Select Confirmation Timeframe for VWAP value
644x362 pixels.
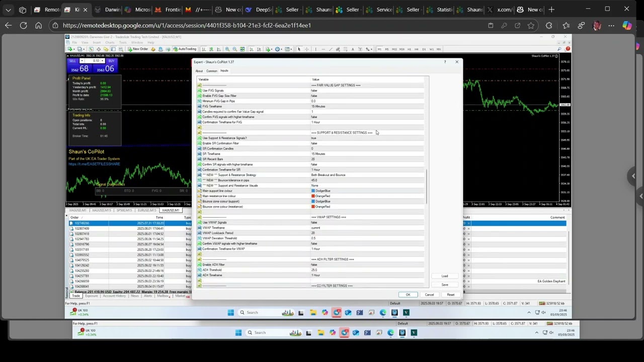315,249
